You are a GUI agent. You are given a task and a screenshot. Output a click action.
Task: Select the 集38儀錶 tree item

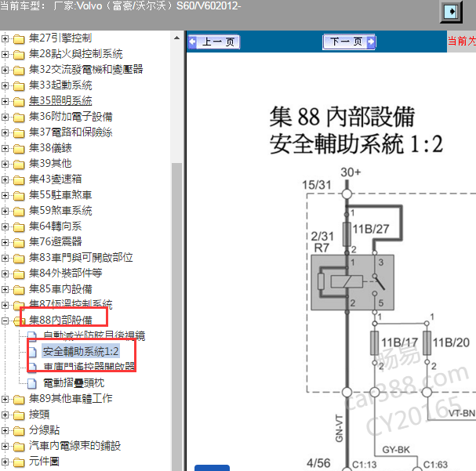coord(50,148)
